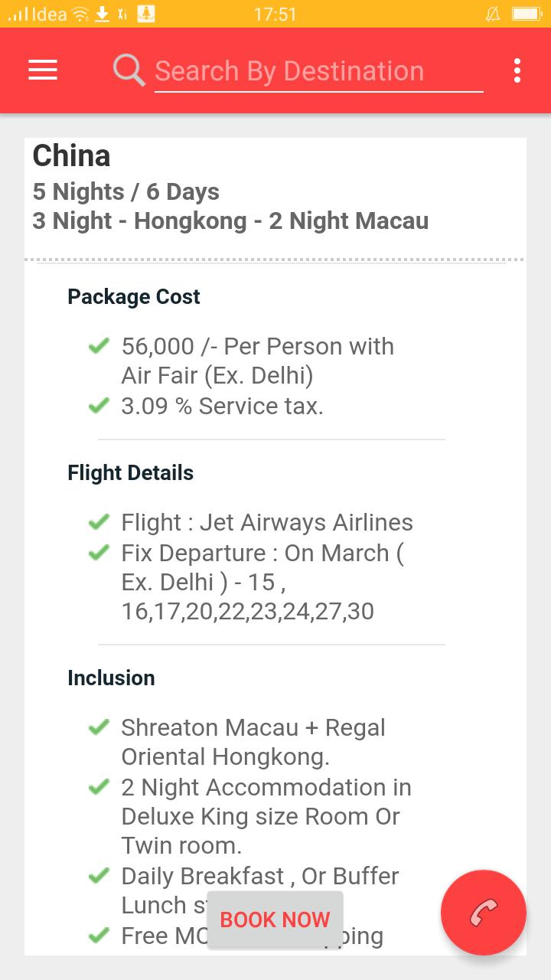
Task: Open the hamburger navigation menu
Action: [43, 70]
